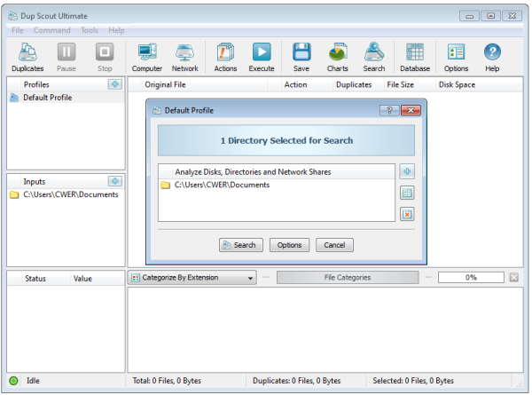Click the Execute toolbar icon
This screenshot has height=395, width=532.
click(262, 57)
